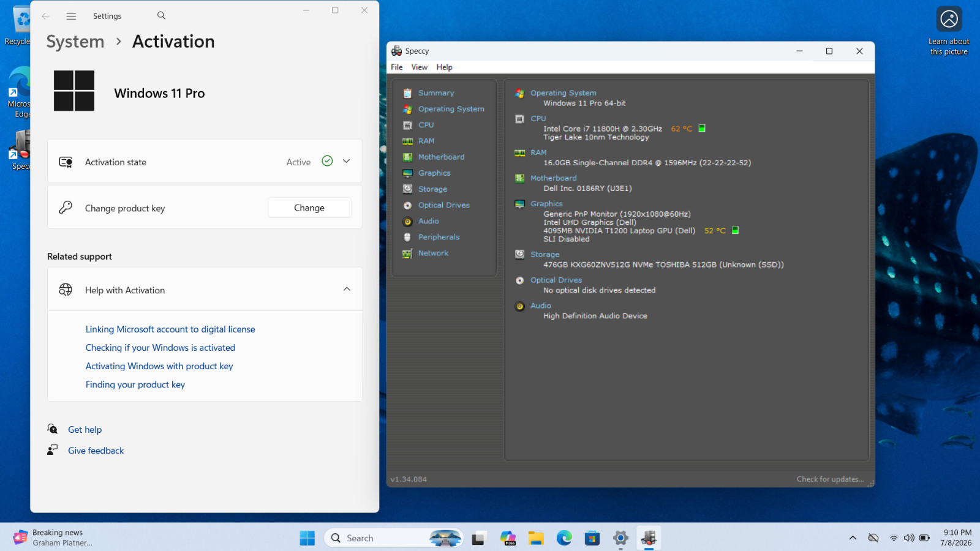Click the Help with Activation globe icon

click(66, 290)
